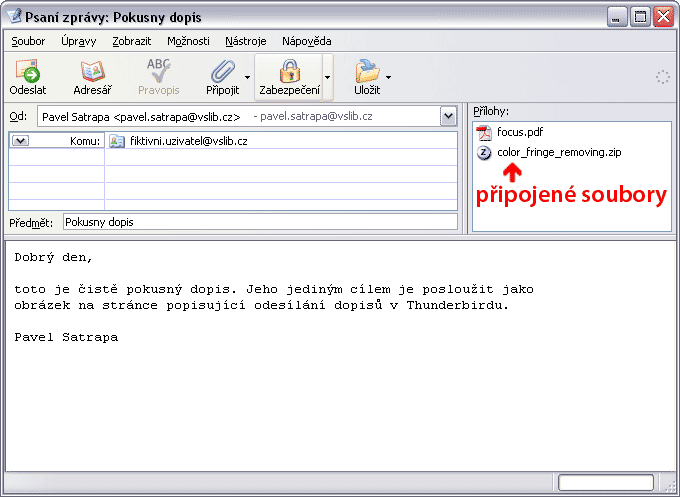This screenshot has width=680, height=497.
Task: Click the status bar progress box
Action: click(x=606, y=482)
